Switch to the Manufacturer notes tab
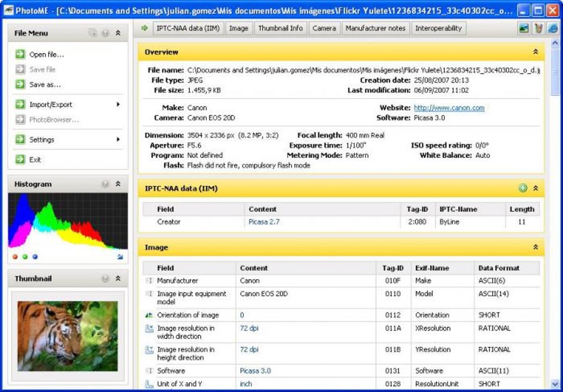Image resolution: width=563 pixels, height=392 pixels. click(x=375, y=28)
